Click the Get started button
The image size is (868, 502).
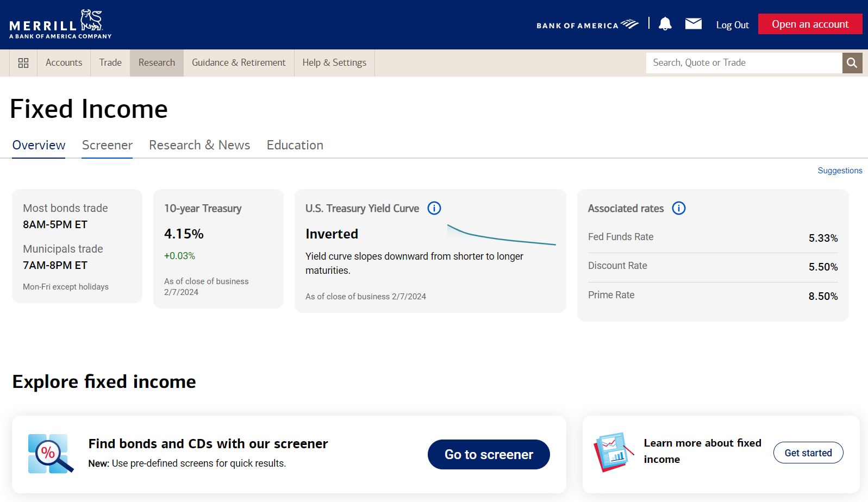pos(808,453)
